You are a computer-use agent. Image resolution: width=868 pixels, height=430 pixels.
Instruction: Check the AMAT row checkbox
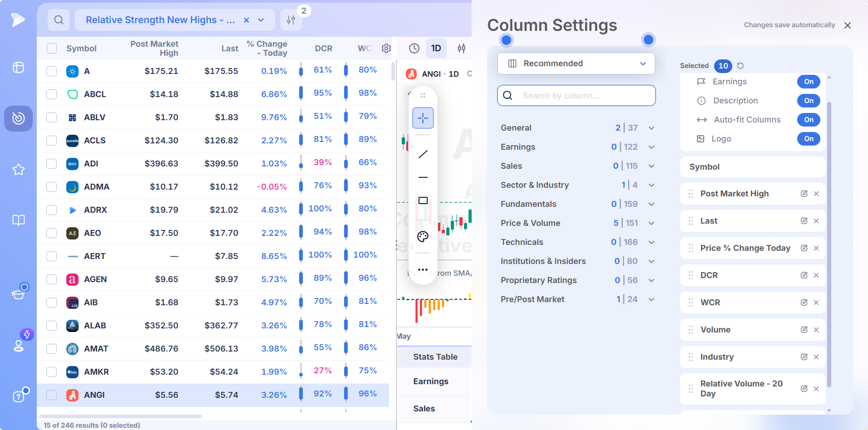click(52, 349)
